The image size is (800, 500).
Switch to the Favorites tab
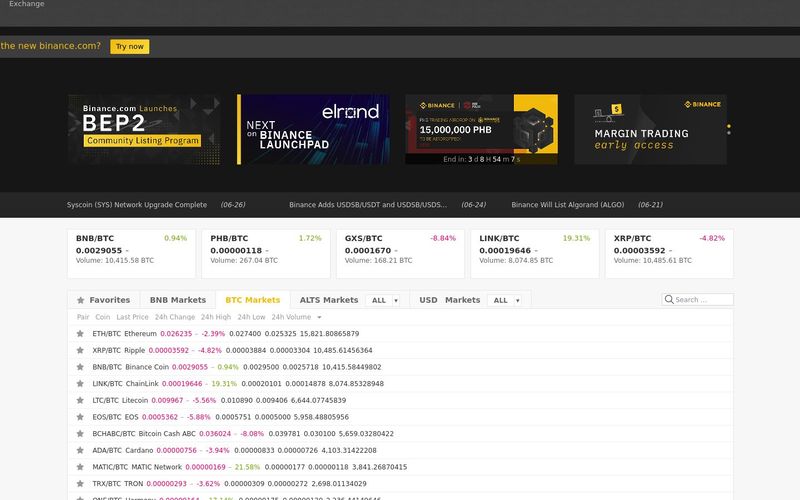coord(104,300)
